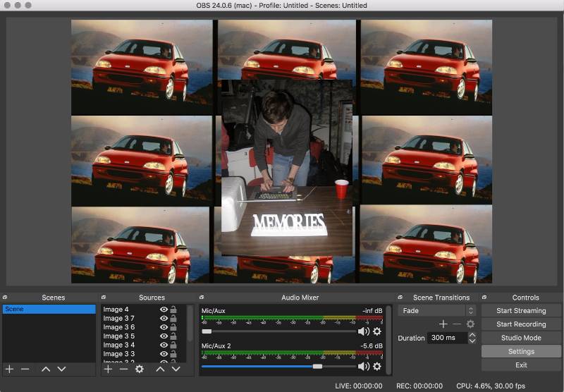Open OBS Settings
This screenshot has width=564, height=392.
pos(521,351)
